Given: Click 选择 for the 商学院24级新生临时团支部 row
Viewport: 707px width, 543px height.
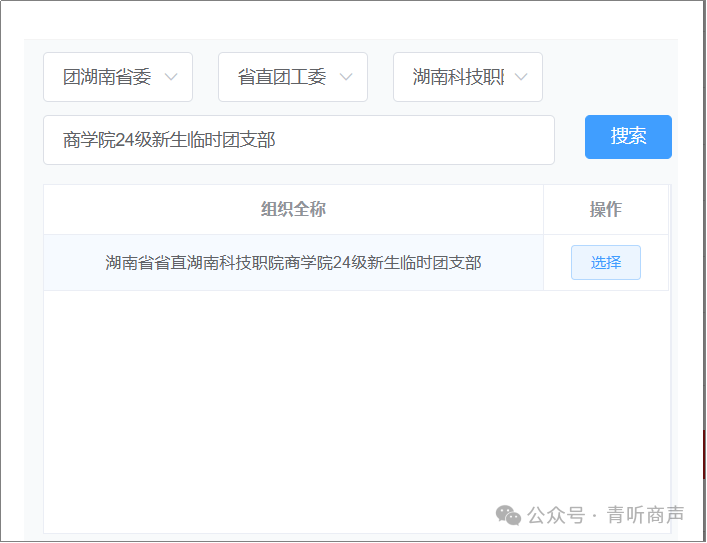Looking at the screenshot, I should tap(605, 263).
